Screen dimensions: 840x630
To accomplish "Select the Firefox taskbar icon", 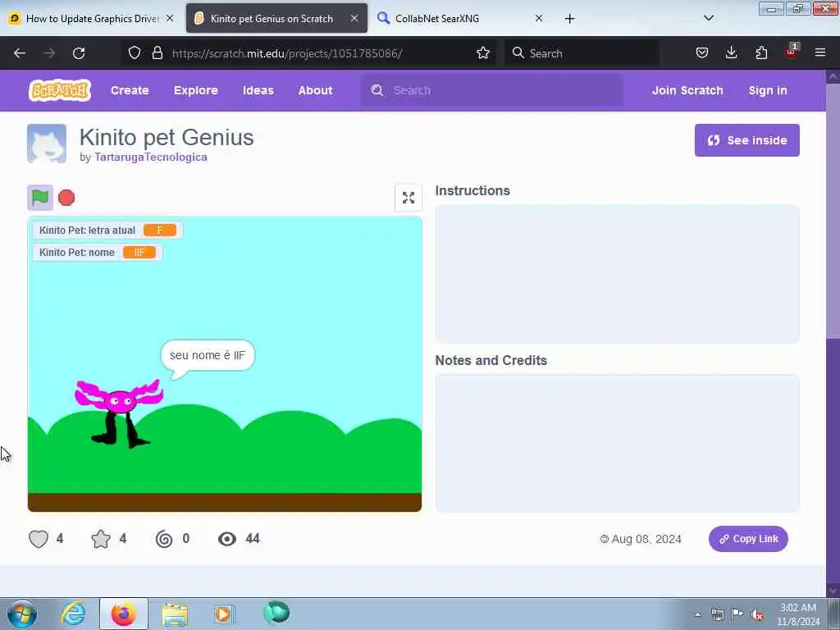I will [124, 614].
